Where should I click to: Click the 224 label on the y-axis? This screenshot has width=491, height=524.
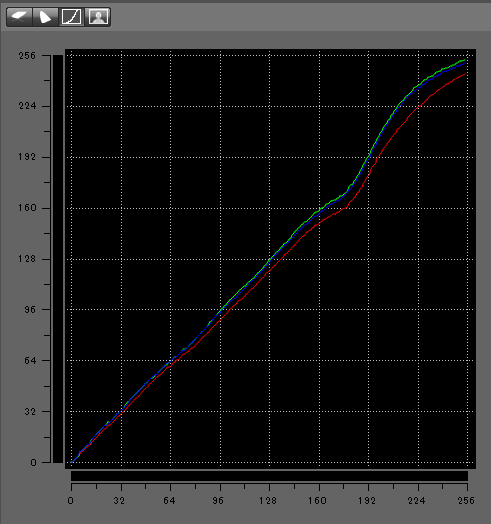[27, 106]
